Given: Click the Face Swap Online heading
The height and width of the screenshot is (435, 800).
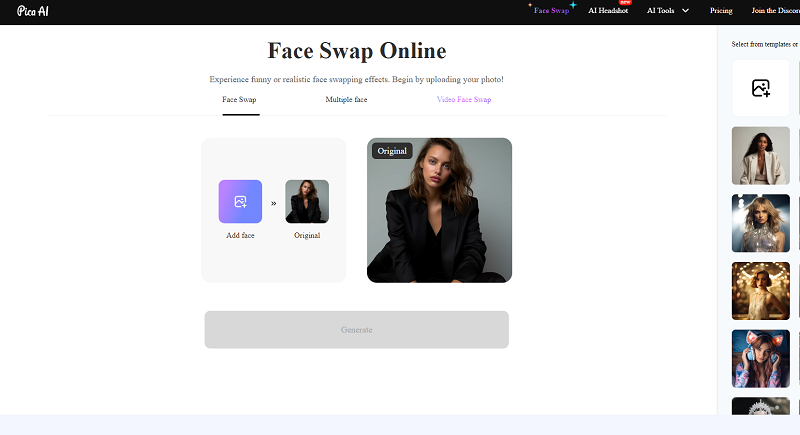Looking at the screenshot, I should point(357,50).
